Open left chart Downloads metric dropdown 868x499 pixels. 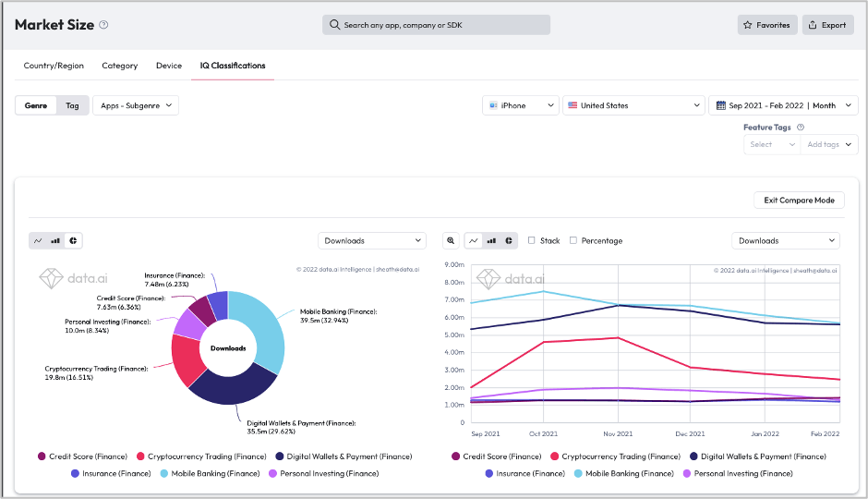tap(372, 241)
